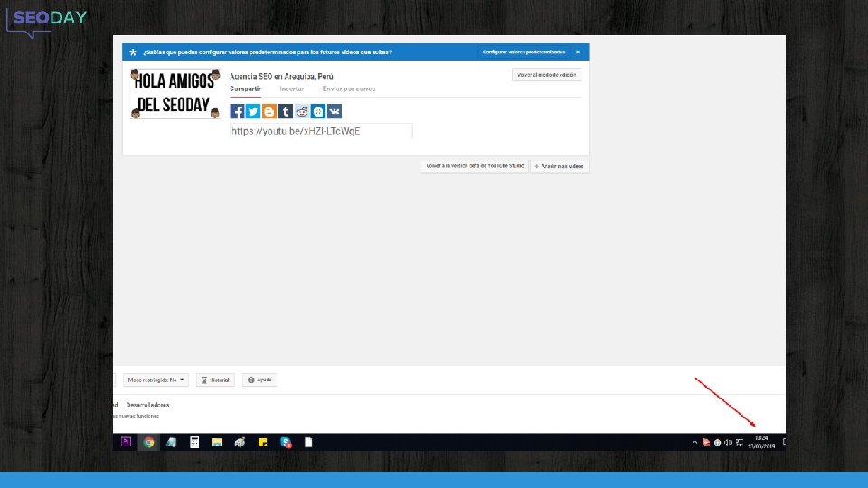The width and height of the screenshot is (868, 488).
Task: Follow the Desarrolladores footer link
Action: tap(147, 405)
